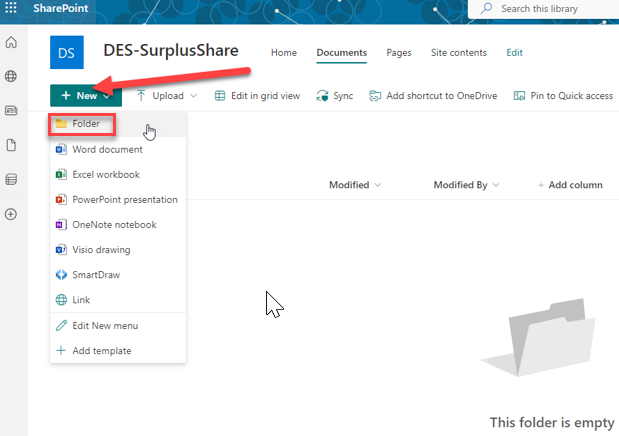
Task: Open the My files page icon
Action: click(x=11, y=145)
